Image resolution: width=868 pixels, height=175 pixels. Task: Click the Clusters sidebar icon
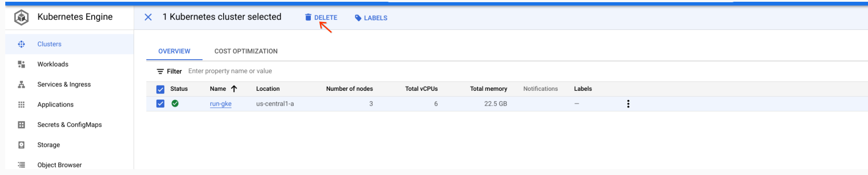coord(21,44)
